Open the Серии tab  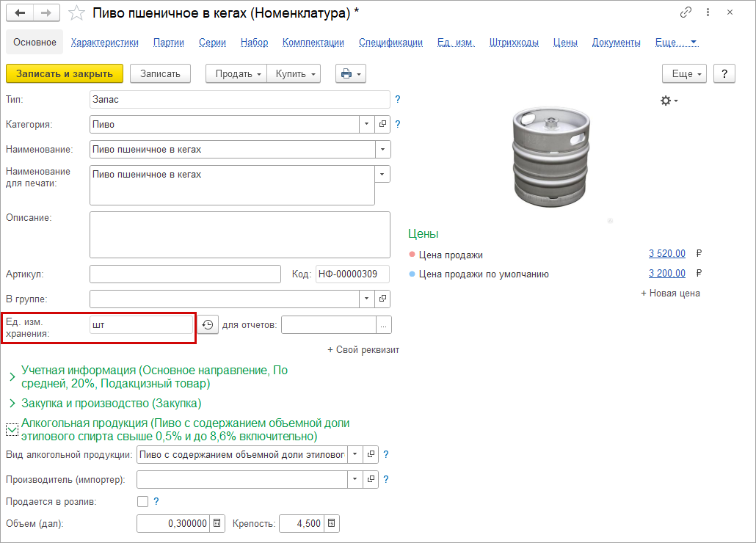(x=213, y=43)
